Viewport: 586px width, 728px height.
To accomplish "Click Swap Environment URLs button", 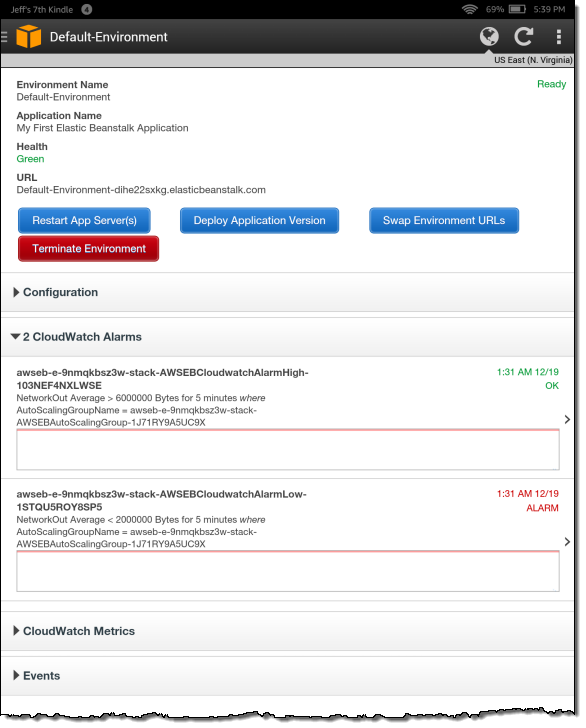I will pos(444,221).
